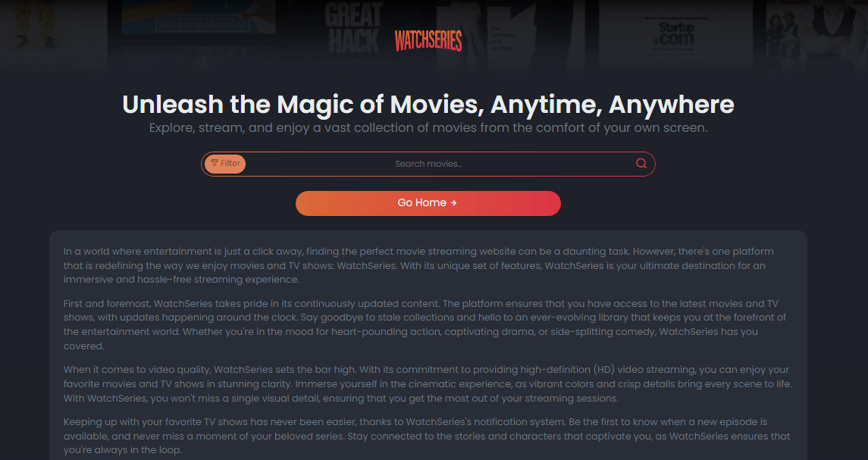Click the 'Unleash the Magic of Movies' headline
868x460 pixels.
[x=428, y=104]
